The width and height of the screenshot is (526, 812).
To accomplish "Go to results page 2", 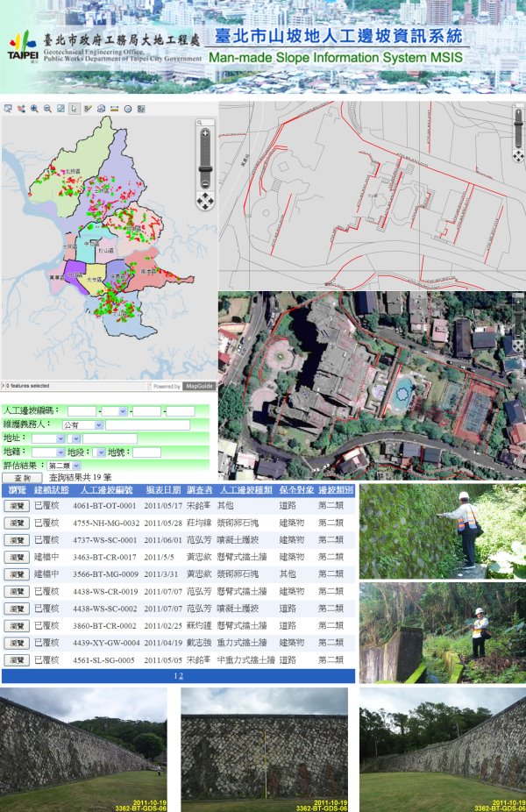I will 181,676.
